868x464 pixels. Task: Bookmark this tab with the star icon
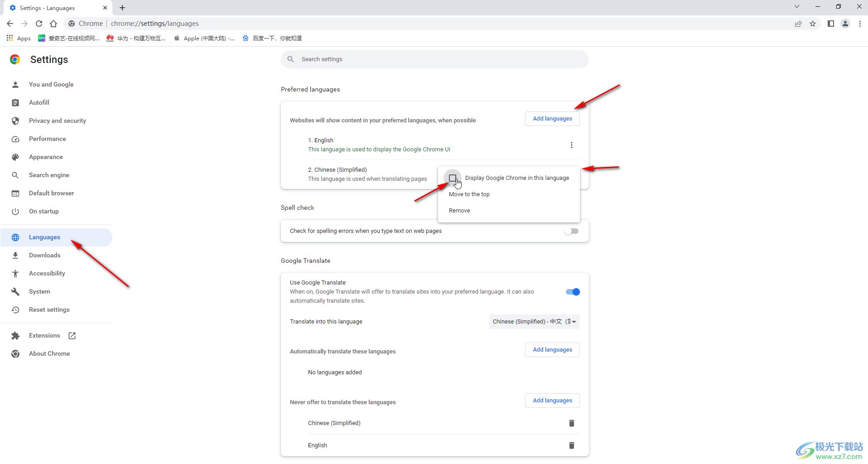click(813, 24)
